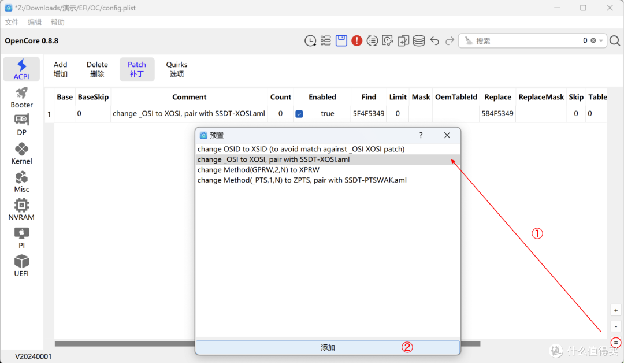Click Replace cell value 584F5349

pos(497,114)
